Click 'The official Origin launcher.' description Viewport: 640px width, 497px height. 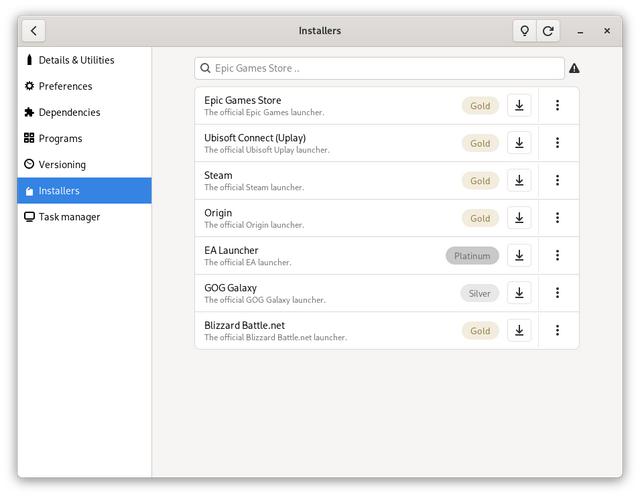pyautogui.click(x=254, y=225)
